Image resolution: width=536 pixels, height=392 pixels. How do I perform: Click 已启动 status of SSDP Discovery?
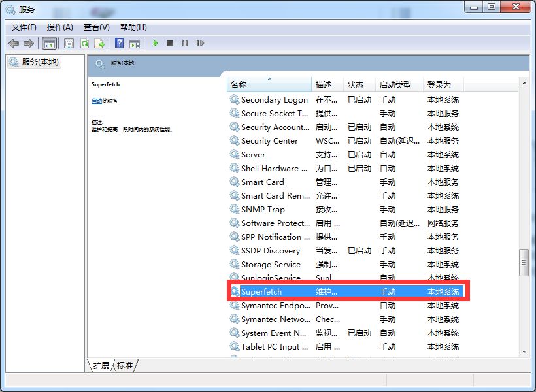[x=360, y=250]
